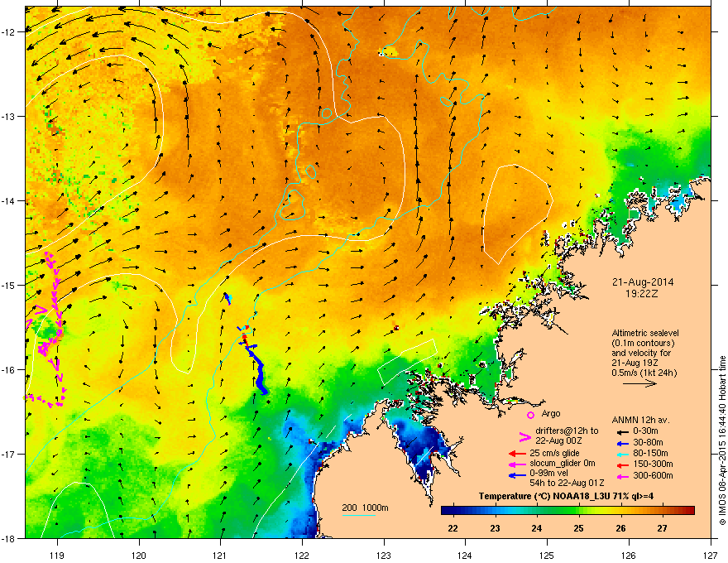The width and height of the screenshot is (728, 563).
Task: Click the '25' colorbar tick label
Action: point(578,528)
